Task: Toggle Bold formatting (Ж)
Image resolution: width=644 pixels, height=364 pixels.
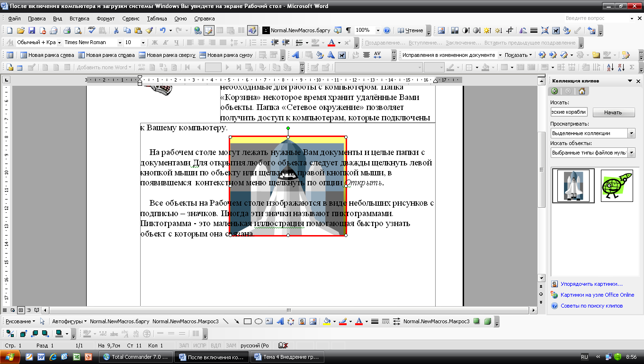Action: 154,43
